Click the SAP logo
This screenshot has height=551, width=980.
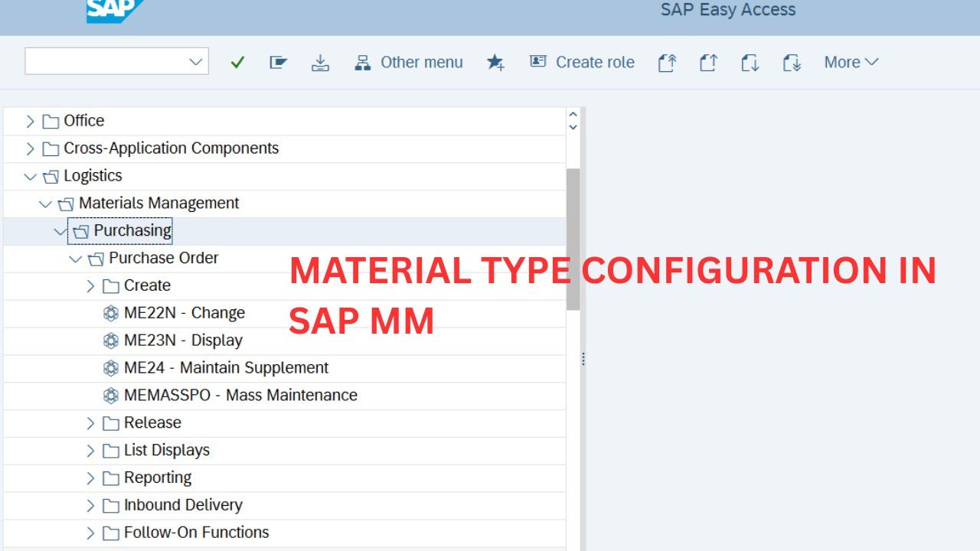coord(115,10)
